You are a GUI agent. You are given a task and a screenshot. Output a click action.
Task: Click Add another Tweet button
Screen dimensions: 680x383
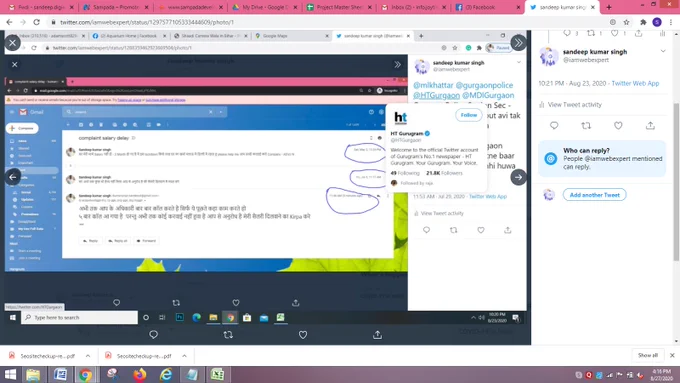click(x=595, y=195)
